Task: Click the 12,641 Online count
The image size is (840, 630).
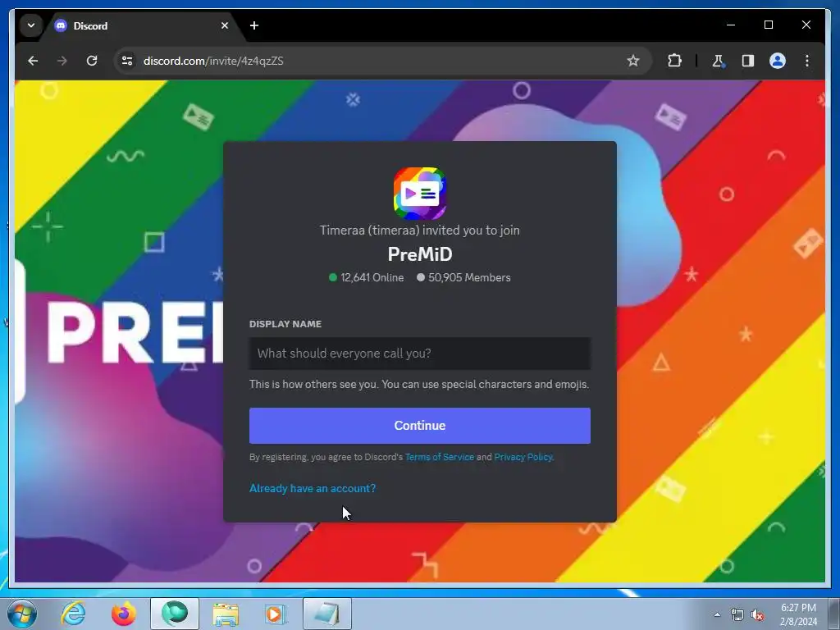Action: [367, 277]
